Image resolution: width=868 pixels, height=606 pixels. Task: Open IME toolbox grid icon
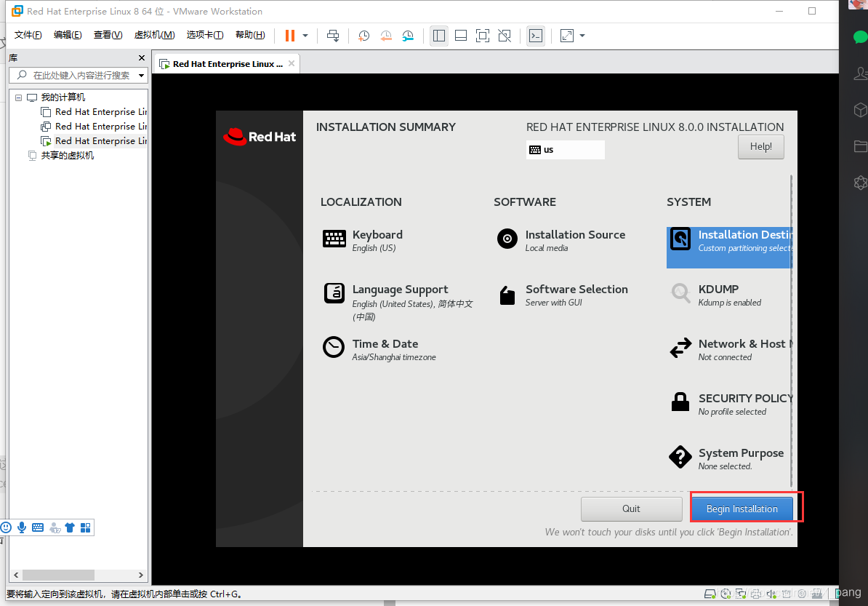[85, 527]
